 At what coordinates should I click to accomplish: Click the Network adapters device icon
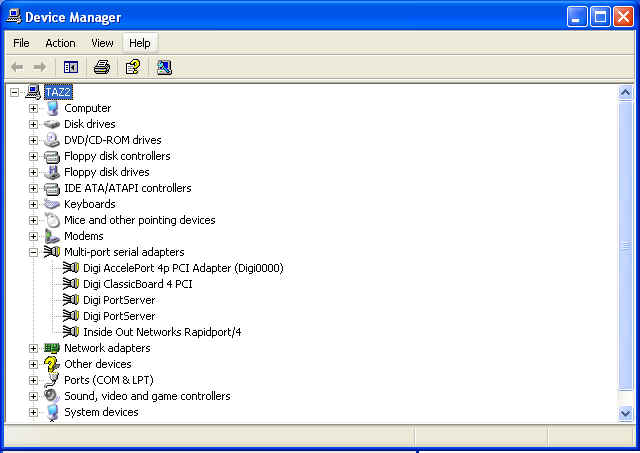tap(52, 348)
